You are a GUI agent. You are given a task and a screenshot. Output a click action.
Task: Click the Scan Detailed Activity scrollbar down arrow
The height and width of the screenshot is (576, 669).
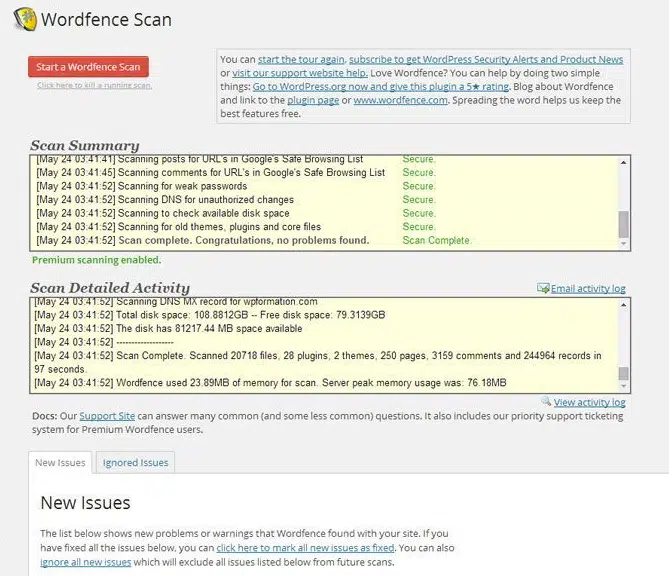tap(624, 387)
